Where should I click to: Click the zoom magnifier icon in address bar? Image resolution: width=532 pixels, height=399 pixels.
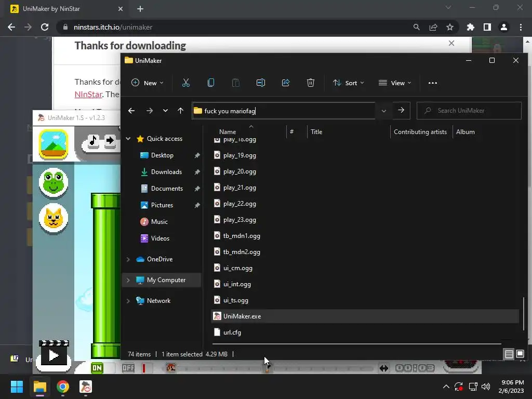click(x=416, y=27)
